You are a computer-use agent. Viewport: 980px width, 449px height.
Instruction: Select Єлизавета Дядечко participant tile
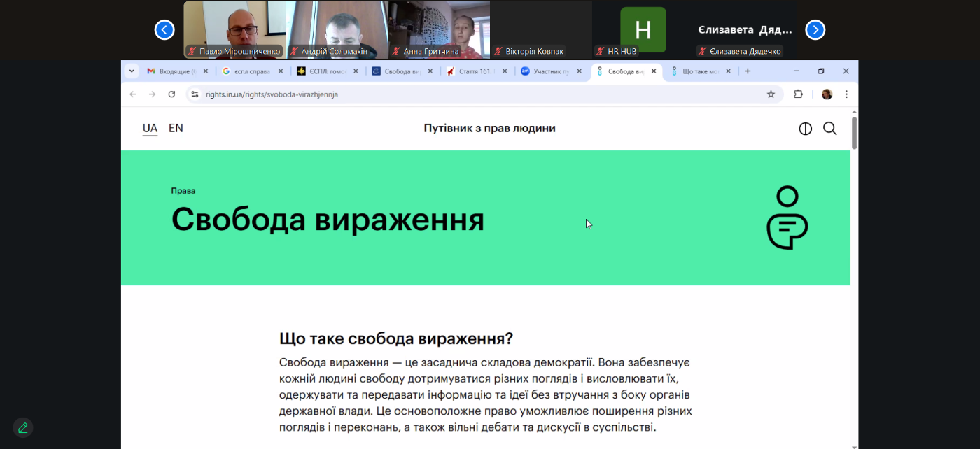coord(745,29)
